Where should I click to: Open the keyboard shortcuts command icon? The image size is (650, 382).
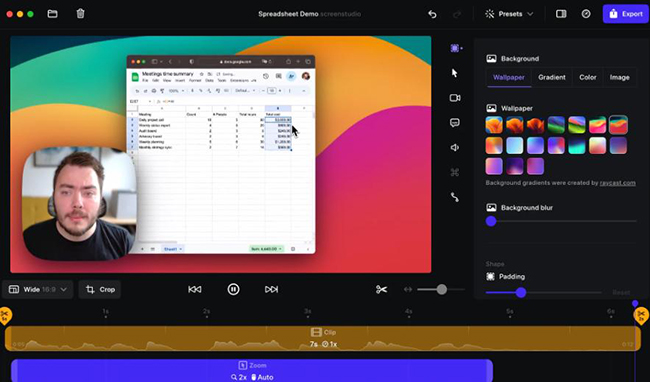point(455,172)
